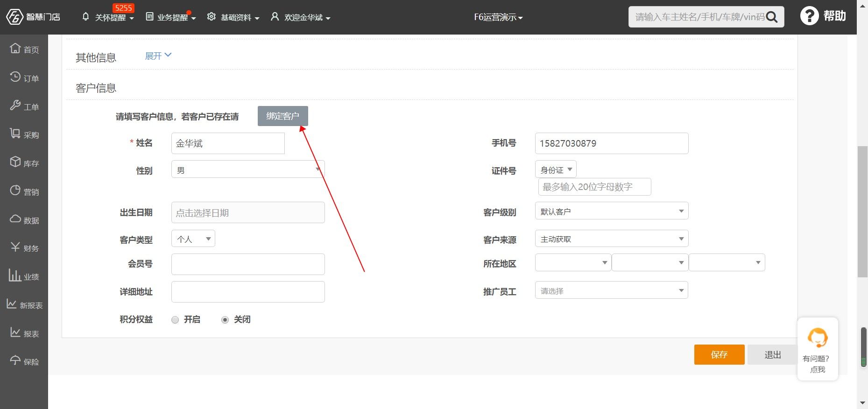Go to 首页 home icon in sidebar
868x409 pixels.
point(15,48)
